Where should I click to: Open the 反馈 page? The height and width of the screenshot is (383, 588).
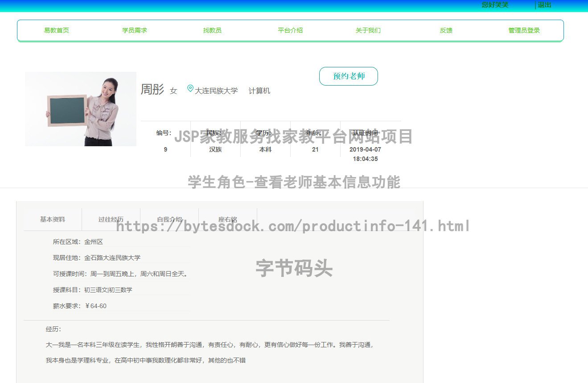pos(446,30)
